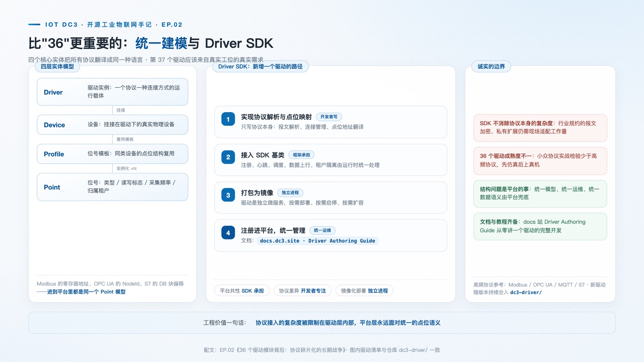This screenshot has height=362, width=644.
Task: Click the 驱动实例 description in Driver card
Action: 134,92
